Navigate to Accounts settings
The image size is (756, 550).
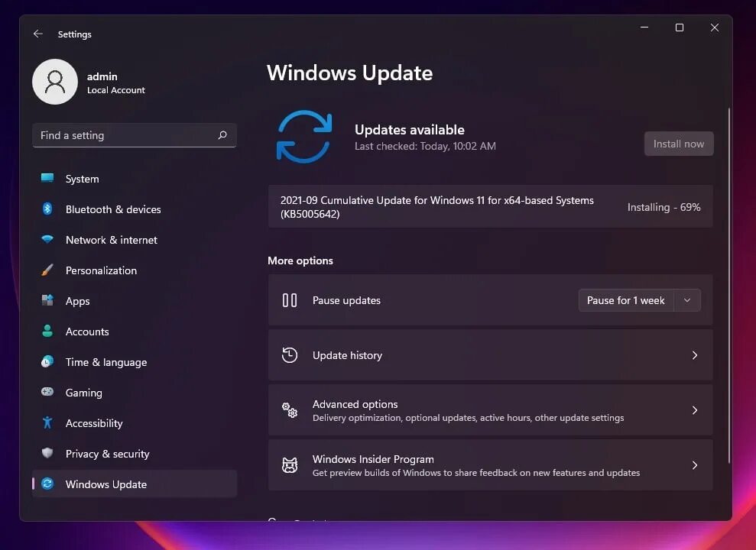coord(135,332)
